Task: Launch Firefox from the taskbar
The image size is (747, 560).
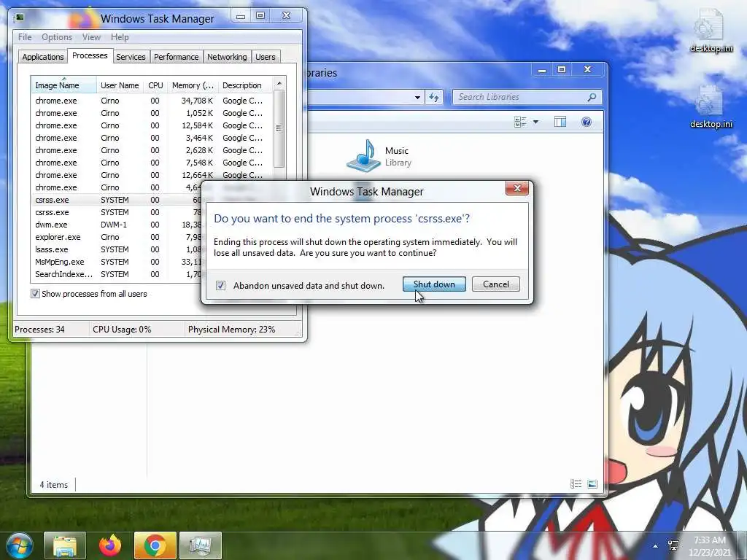Action: (110, 545)
